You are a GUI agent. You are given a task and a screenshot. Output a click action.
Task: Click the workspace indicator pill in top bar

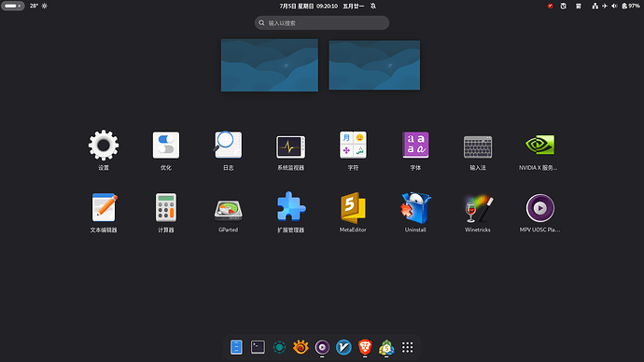click(x=12, y=6)
